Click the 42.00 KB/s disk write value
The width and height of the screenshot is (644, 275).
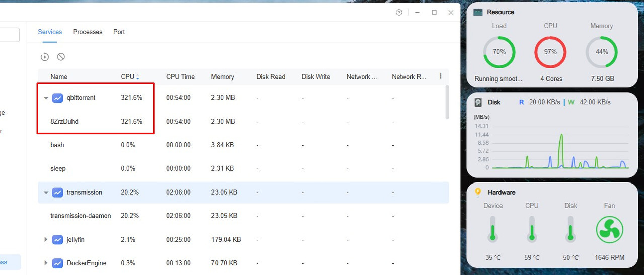click(x=594, y=102)
